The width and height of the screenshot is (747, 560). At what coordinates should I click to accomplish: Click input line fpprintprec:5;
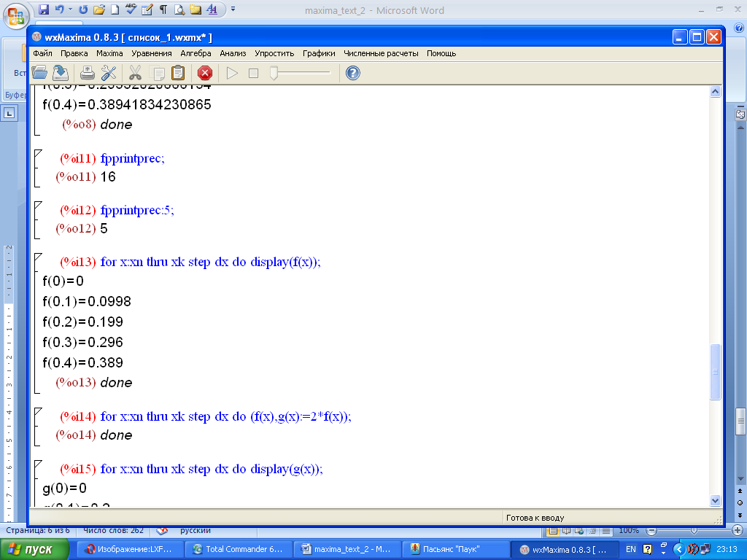tap(137, 210)
